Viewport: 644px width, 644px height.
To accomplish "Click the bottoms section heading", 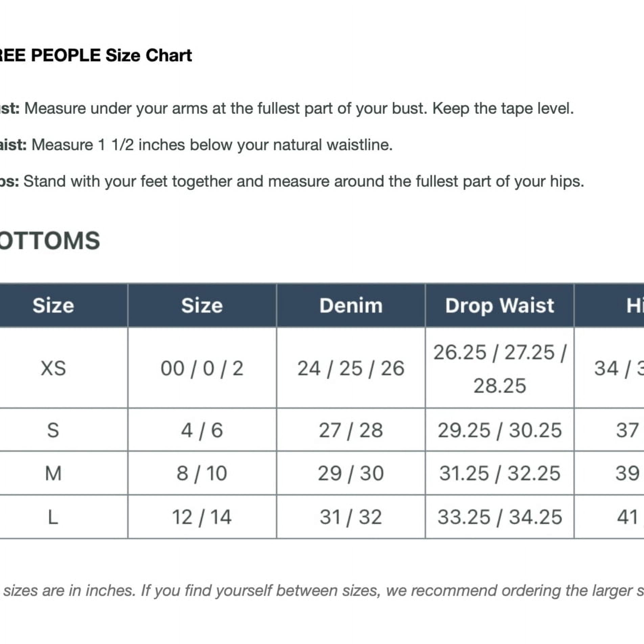I will point(50,241).
